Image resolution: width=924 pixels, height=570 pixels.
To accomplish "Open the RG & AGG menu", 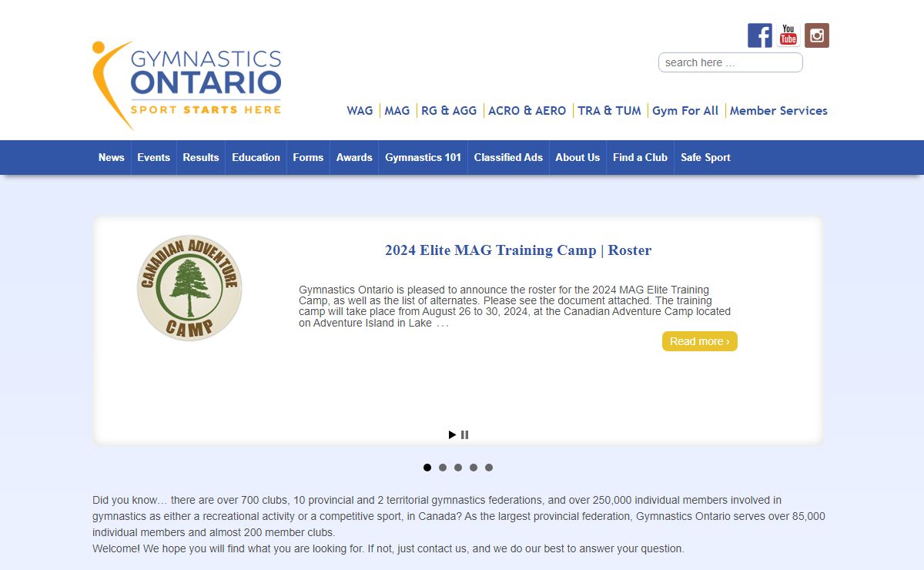I will click(x=449, y=111).
